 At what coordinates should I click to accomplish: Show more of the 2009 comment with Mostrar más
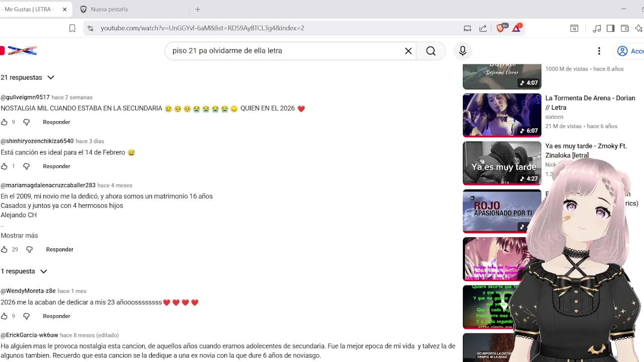coord(19,236)
